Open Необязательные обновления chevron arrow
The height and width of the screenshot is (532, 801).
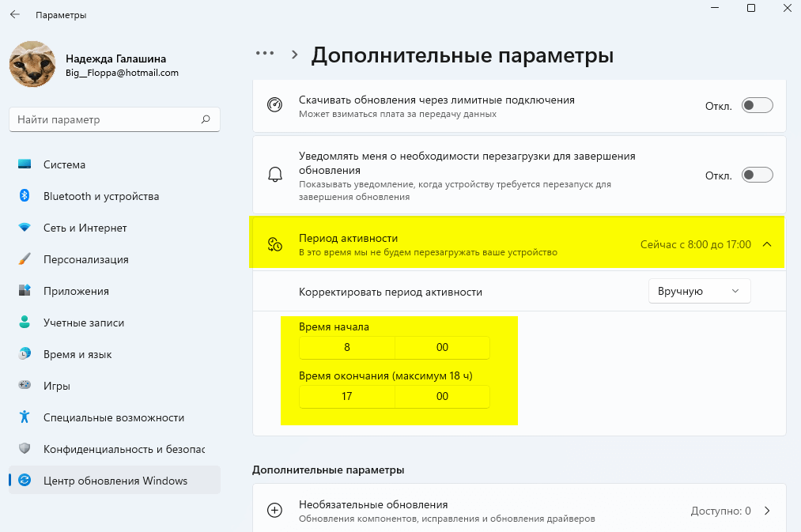[767, 511]
